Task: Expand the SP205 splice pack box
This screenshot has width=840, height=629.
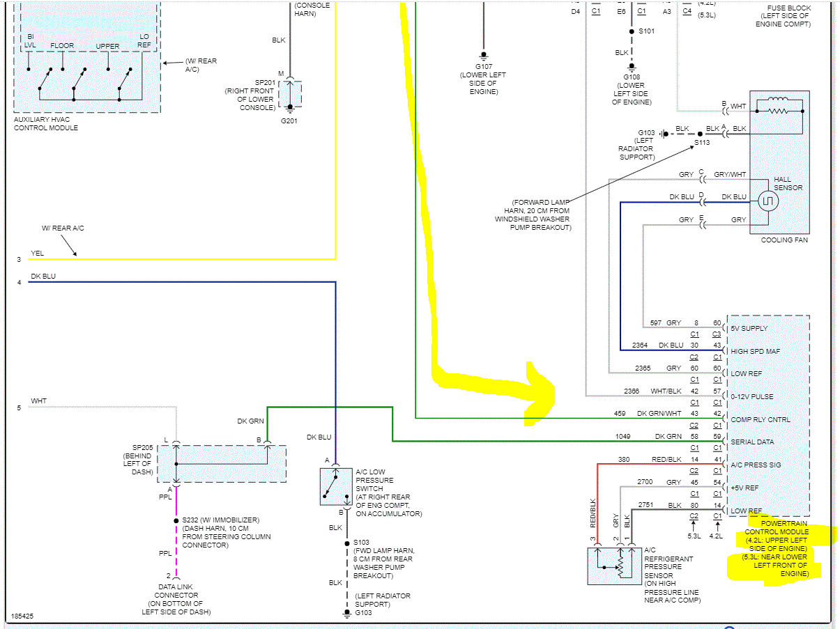Action: coord(222,462)
